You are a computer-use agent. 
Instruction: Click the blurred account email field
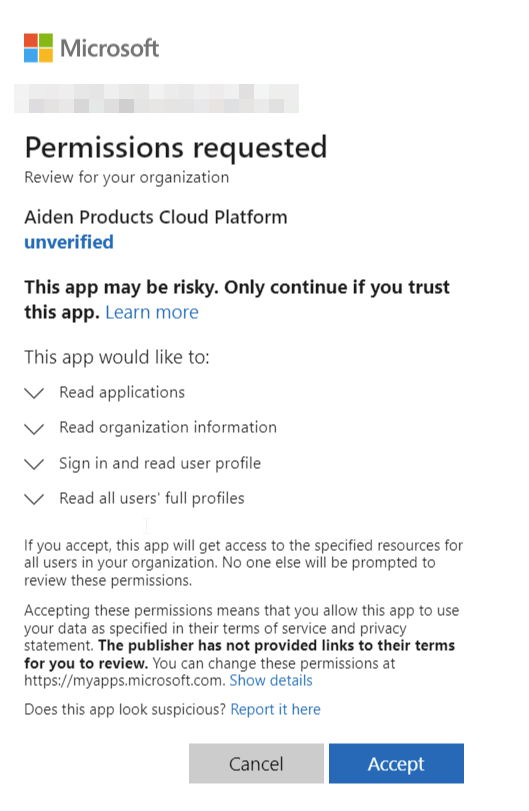tap(156, 98)
